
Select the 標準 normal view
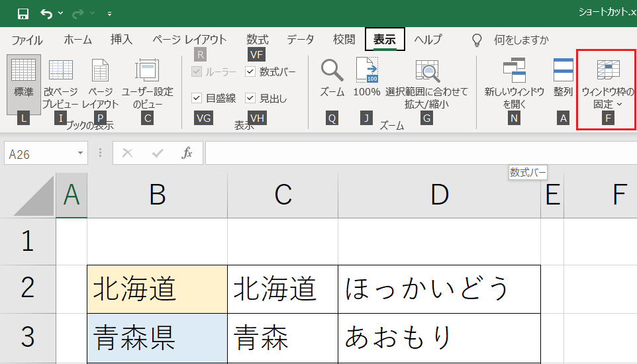[24, 85]
